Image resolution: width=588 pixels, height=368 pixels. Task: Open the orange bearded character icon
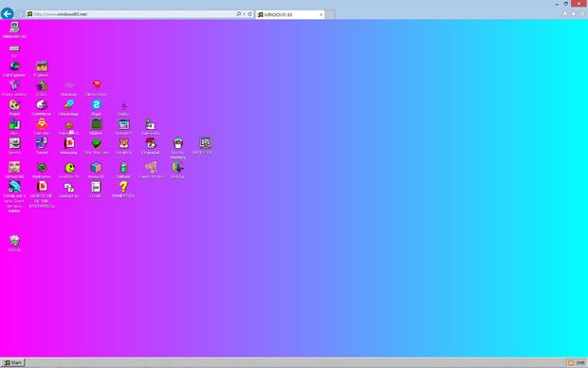point(42,127)
